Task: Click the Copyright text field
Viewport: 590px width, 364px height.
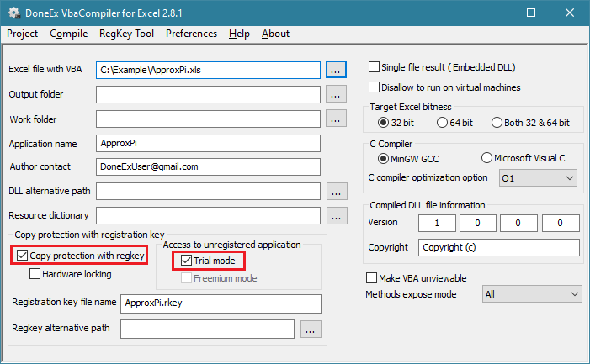Action: (x=499, y=247)
